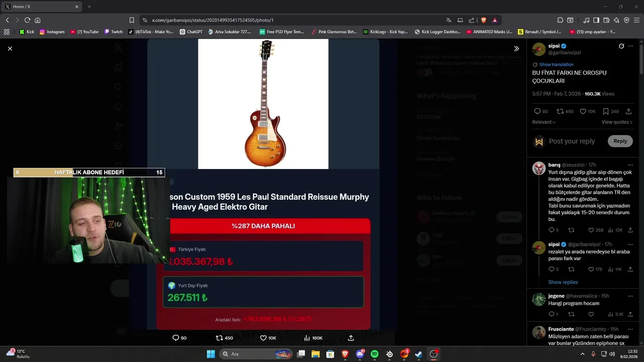Screen dimensions: 644x362
Task: Open the Kick bookmark
Action: (27, 32)
